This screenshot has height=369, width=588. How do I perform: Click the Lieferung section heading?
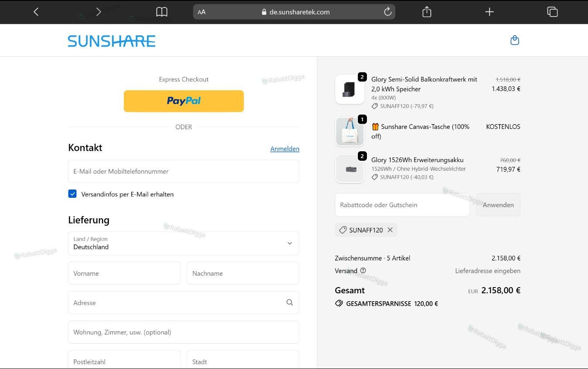point(88,220)
